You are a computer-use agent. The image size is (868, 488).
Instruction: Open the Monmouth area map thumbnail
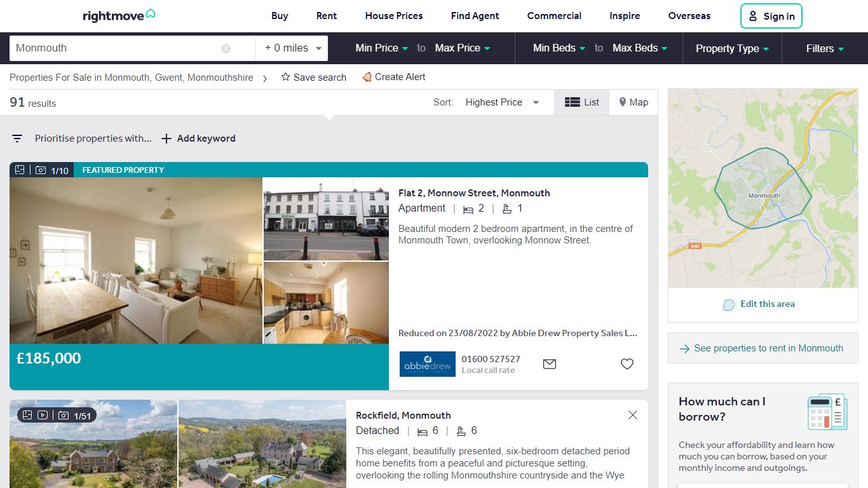click(763, 188)
